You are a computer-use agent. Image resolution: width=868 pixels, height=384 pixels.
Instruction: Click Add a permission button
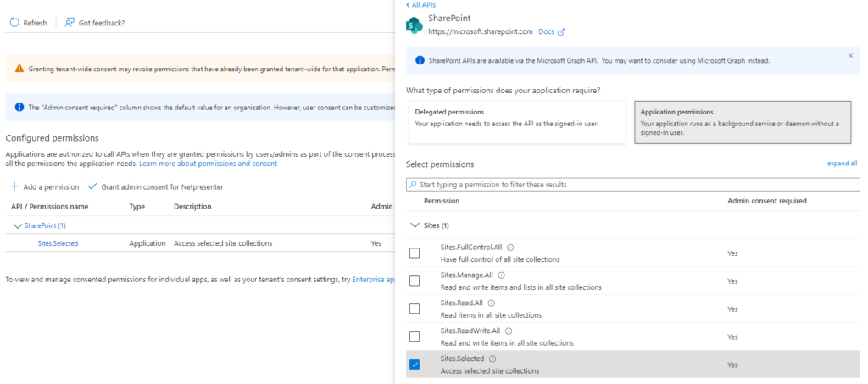pyautogui.click(x=45, y=187)
